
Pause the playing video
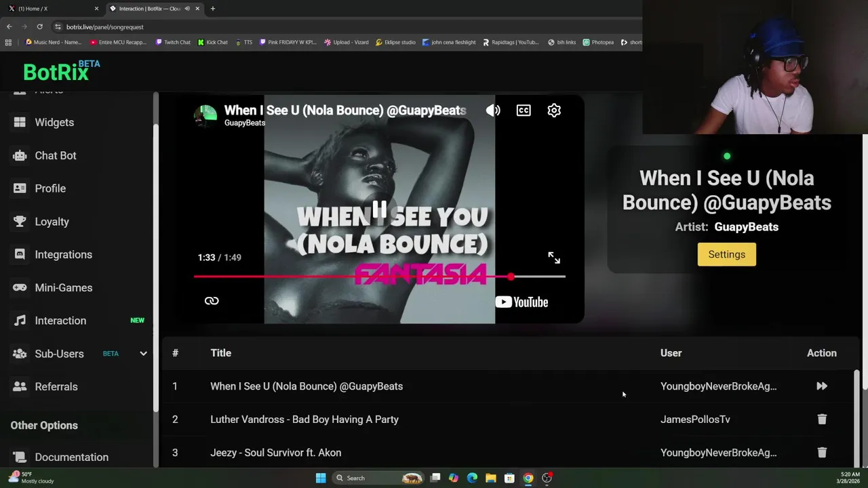pos(379,210)
